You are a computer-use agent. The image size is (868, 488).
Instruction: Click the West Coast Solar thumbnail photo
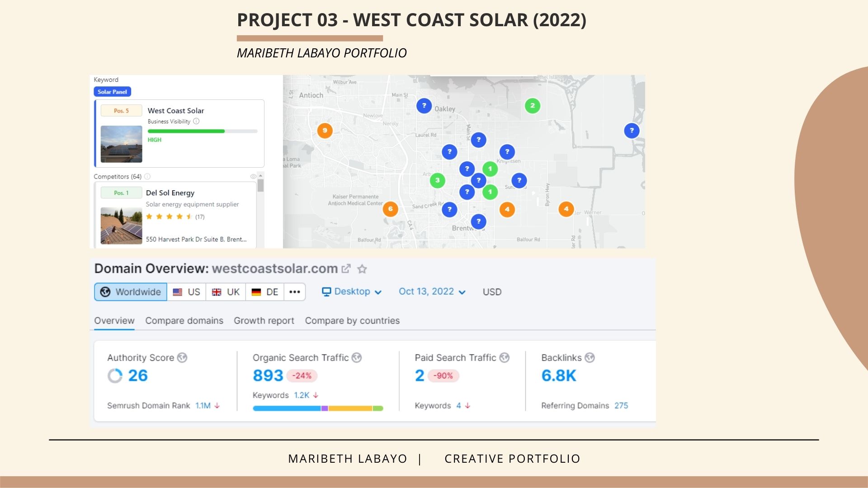pyautogui.click(x=121, y=144)
